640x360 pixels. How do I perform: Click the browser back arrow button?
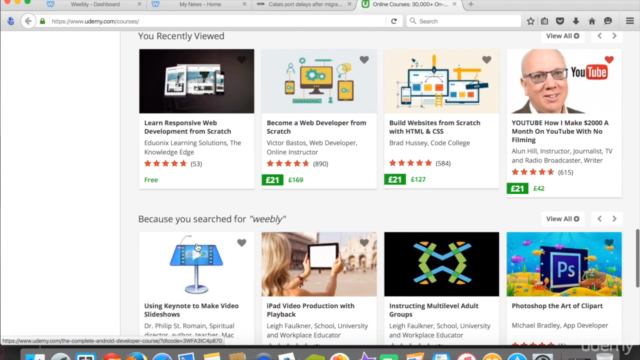point(28,21)
